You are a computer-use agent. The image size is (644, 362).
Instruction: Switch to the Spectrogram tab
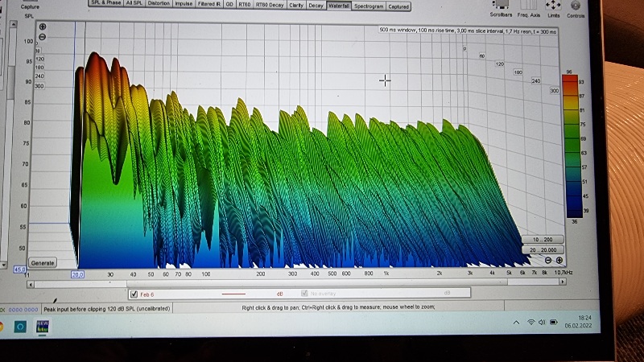pyautogui.click(x=368, y=6)
